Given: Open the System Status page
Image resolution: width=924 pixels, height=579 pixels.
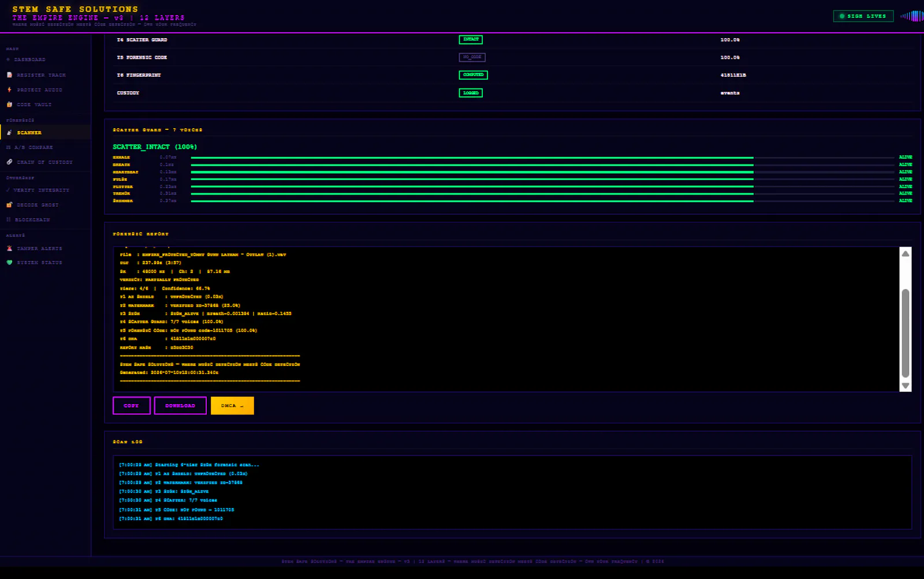Looking at the screenshot, I should click(39, 263).
